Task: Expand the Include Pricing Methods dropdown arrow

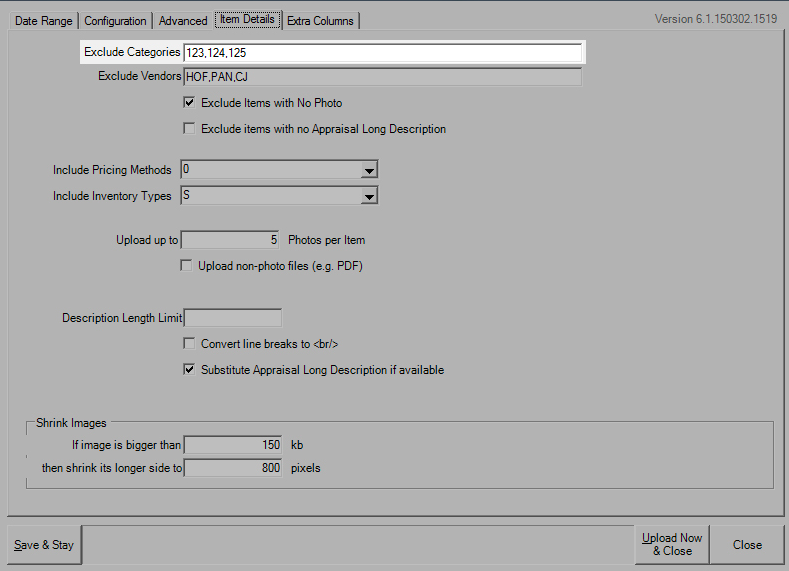Action: click(369, 170)
